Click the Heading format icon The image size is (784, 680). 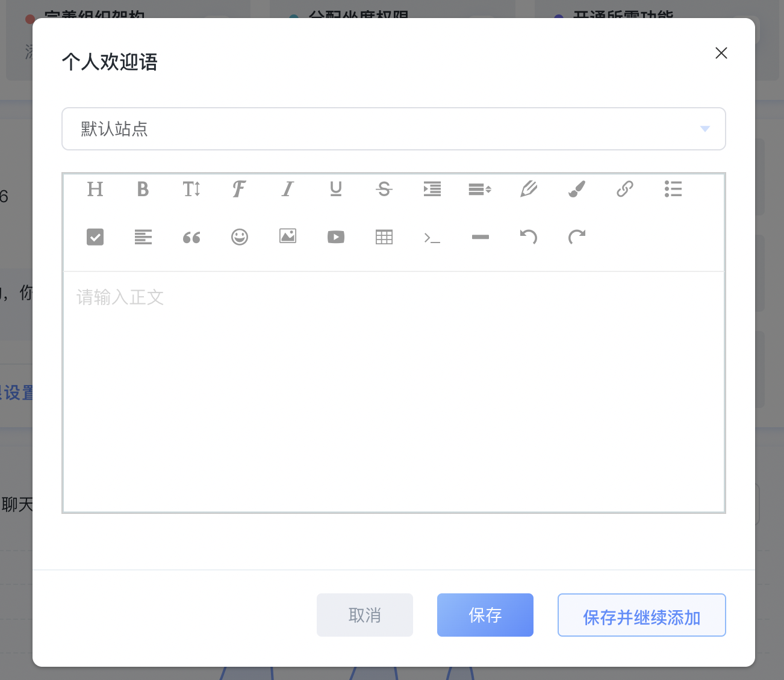click(x=95, y=189)
